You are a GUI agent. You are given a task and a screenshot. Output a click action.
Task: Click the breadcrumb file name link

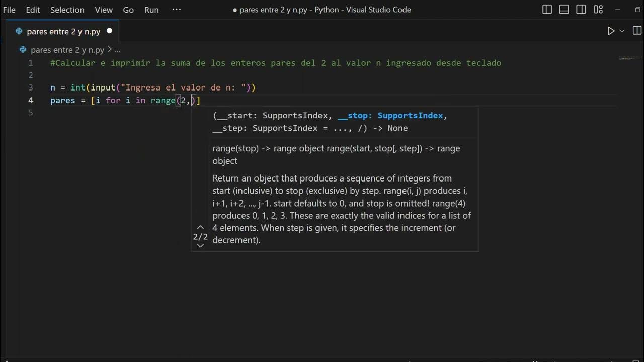(67, 50)
